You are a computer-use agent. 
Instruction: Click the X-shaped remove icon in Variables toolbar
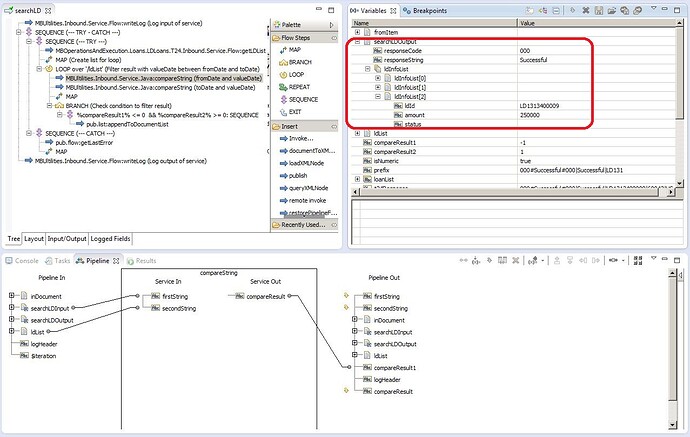coord(586,11)
